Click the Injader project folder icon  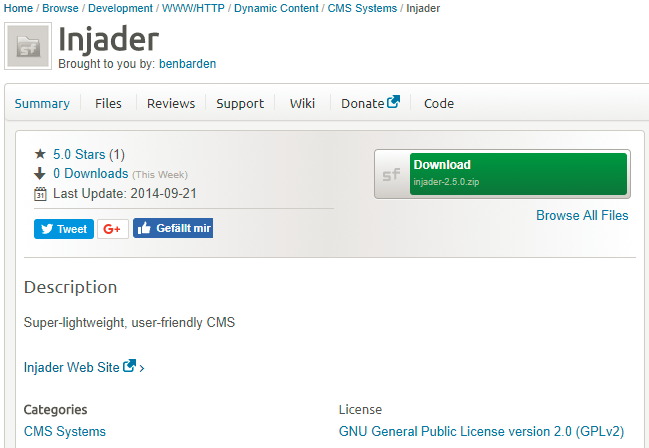click(28, 46)
